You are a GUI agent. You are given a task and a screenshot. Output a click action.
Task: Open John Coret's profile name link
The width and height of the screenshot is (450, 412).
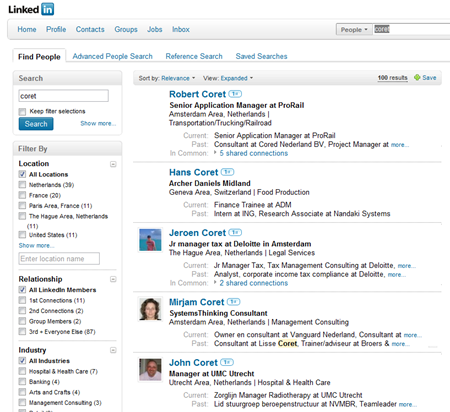(x=193, y=362)
